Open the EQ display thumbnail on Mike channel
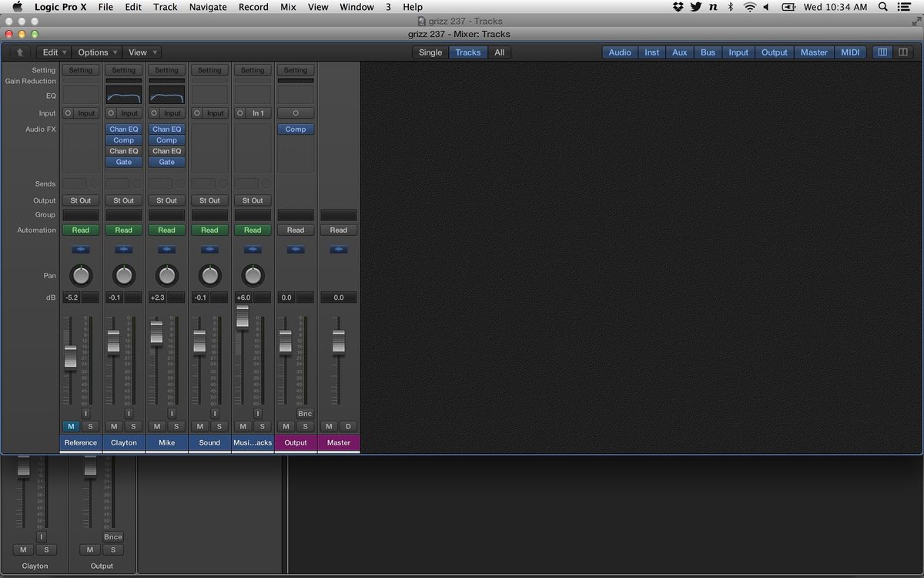 tap(166, 96)
